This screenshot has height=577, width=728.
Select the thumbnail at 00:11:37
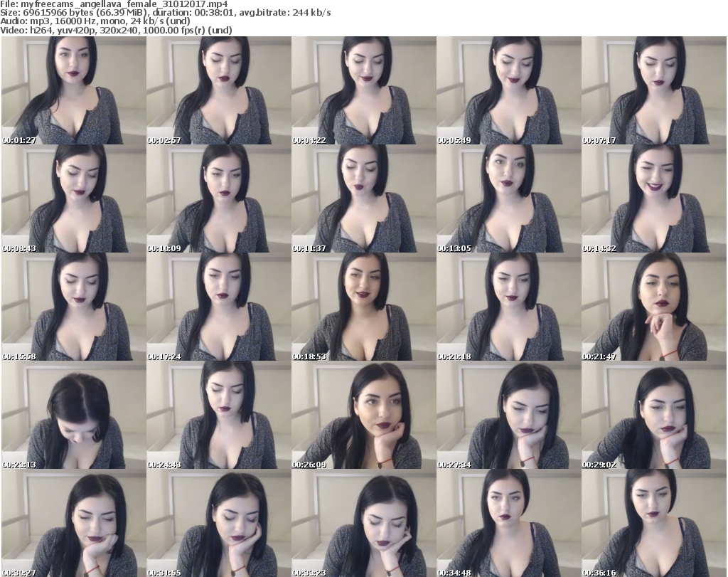tap(363, 198)
